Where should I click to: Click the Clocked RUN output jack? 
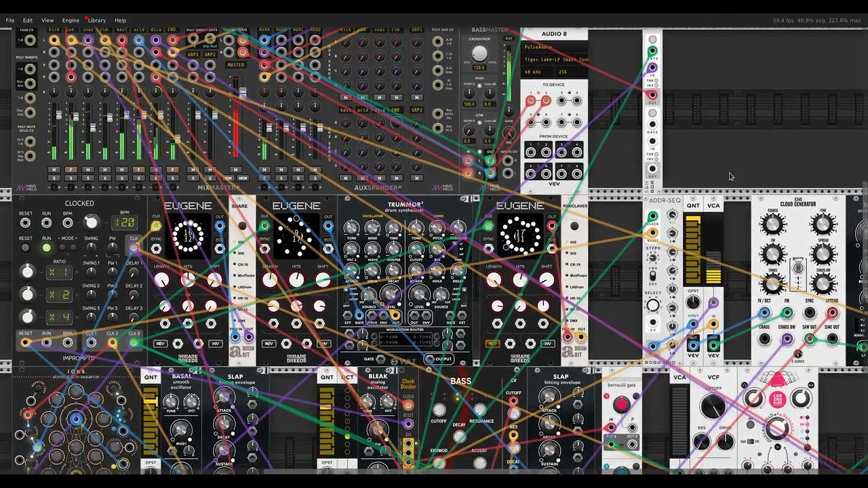tap(46, 343)
